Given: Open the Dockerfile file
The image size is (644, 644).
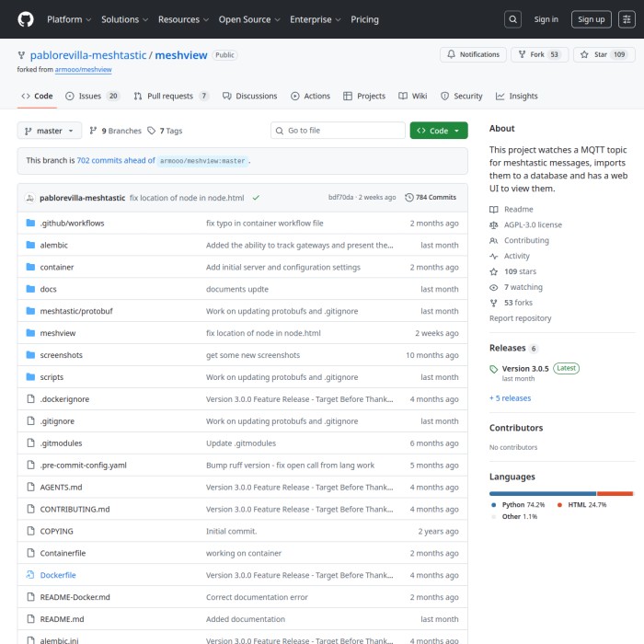Looking at the screenshot, I should point(58,575).
